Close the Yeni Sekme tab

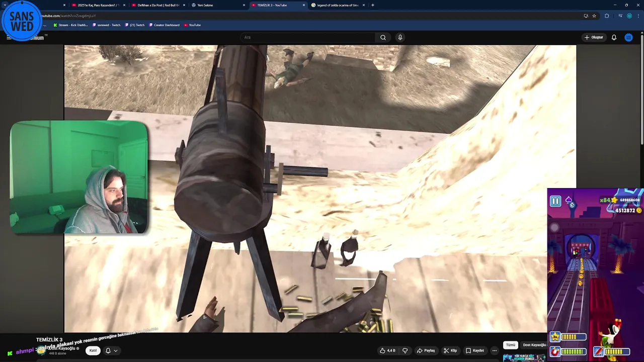[x=244, y=5]
